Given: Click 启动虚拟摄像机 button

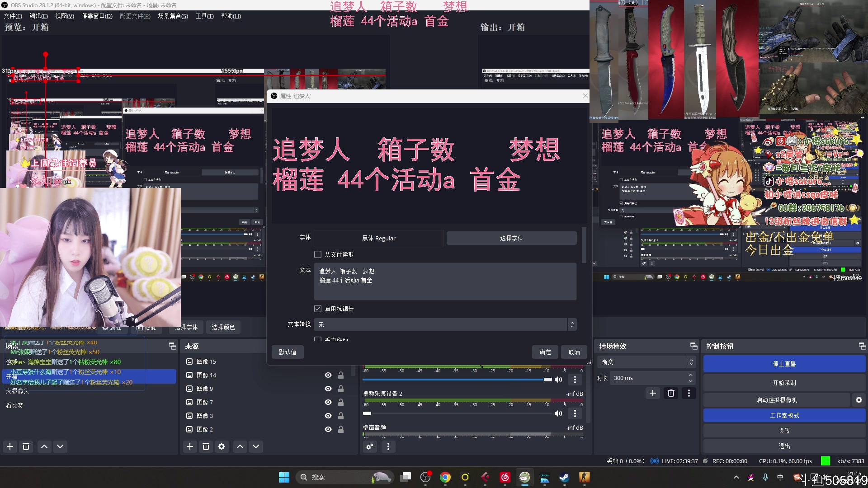Looking at the screenshot, I should click(x=777, y=400).
